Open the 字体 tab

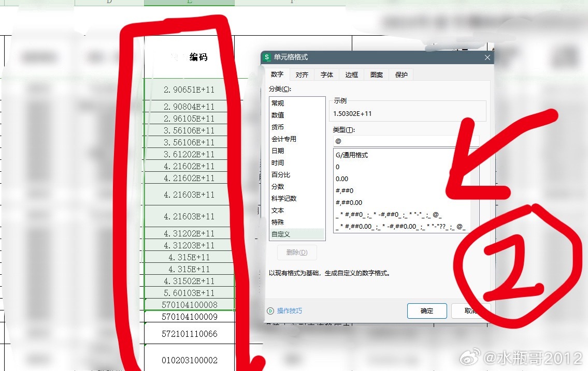(x=326, y=75)
